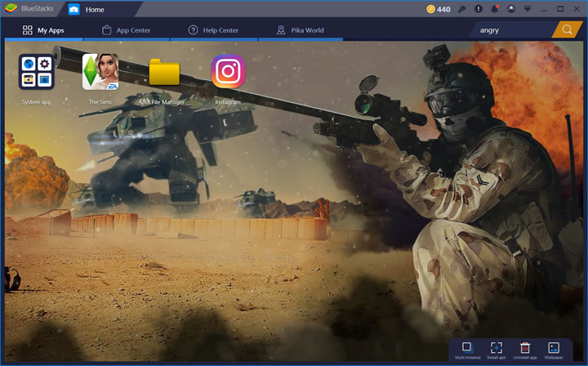Open the File Manager folder icon
The width and height of the screenshot is (588, 366).
pyautogui.click(x=164, y=72)
